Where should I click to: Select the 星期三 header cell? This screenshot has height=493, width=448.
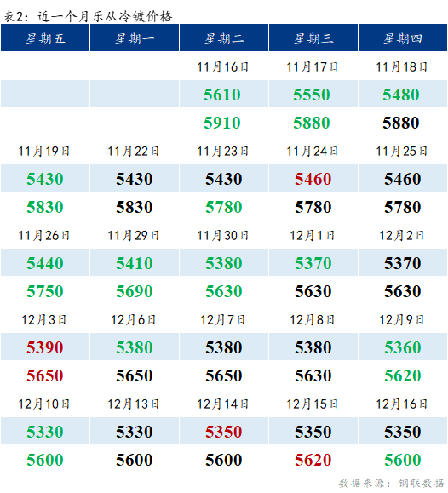313,37
